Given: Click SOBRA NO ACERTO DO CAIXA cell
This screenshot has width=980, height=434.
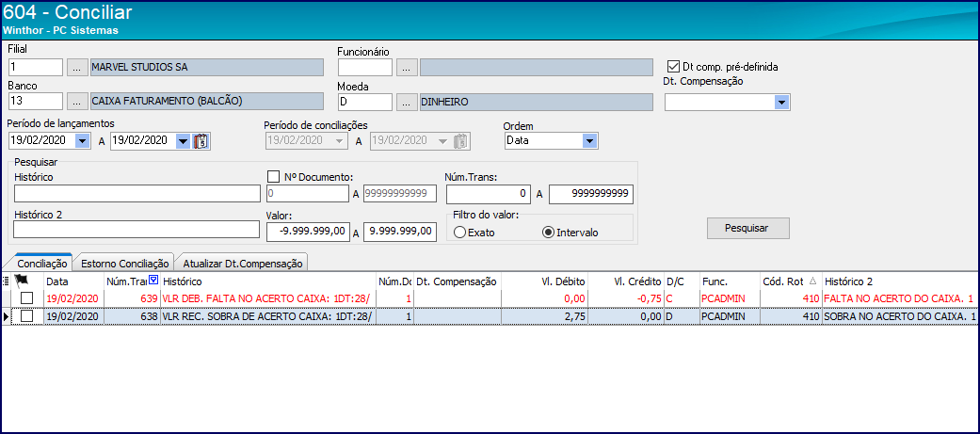Looking at the screenshot, I should click(x=901, y=317).
